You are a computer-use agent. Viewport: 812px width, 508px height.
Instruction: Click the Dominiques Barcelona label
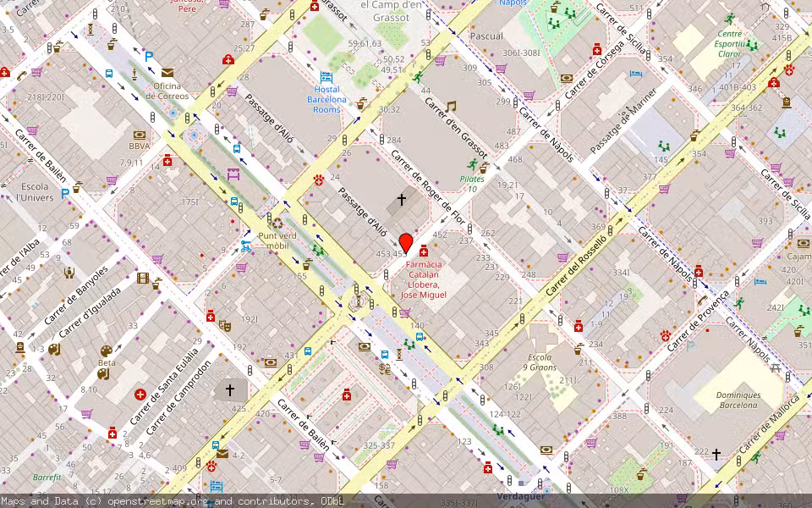coord(738,400)
